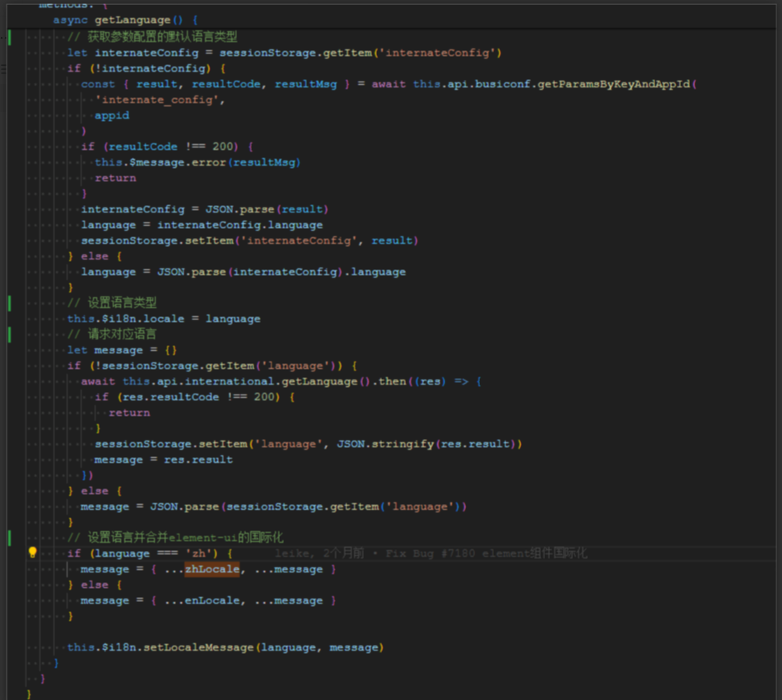Click the green change marker beside 获取参数配置 comment
782x700 pixels.
(9, 37)
